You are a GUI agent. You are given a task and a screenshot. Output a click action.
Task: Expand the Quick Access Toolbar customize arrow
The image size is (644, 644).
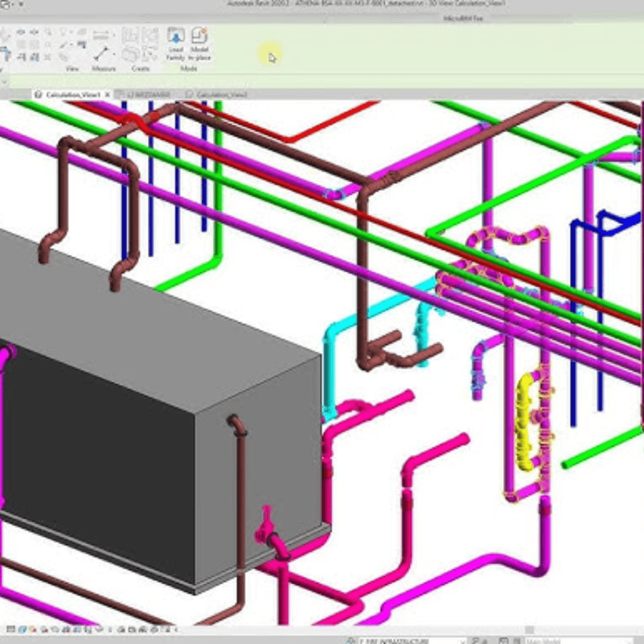21,4
